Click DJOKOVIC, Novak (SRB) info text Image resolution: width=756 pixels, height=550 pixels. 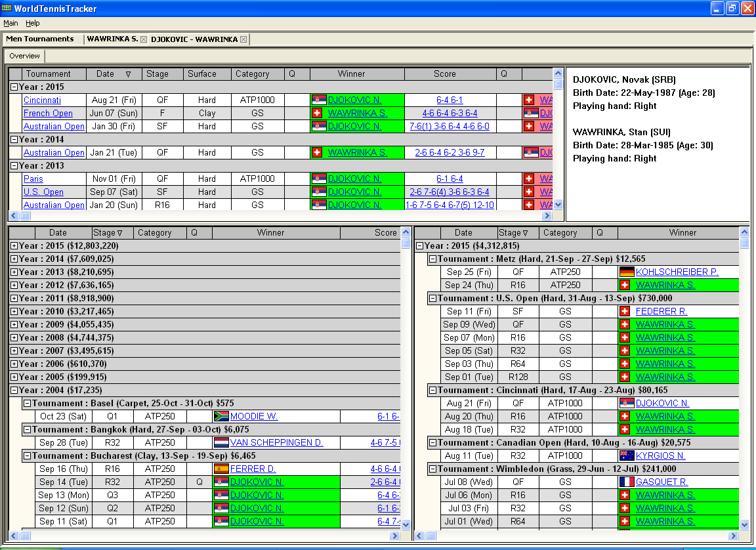tap(624, 79)
